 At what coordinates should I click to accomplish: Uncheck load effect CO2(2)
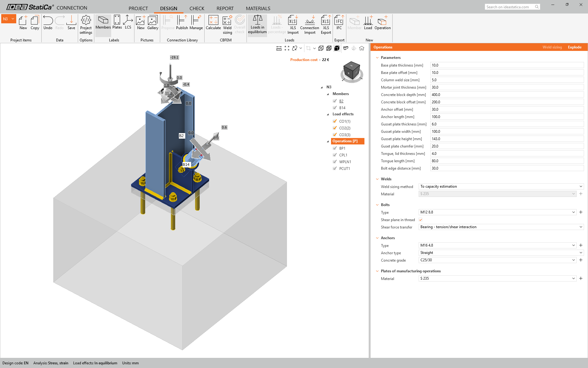tap(335, 128)
